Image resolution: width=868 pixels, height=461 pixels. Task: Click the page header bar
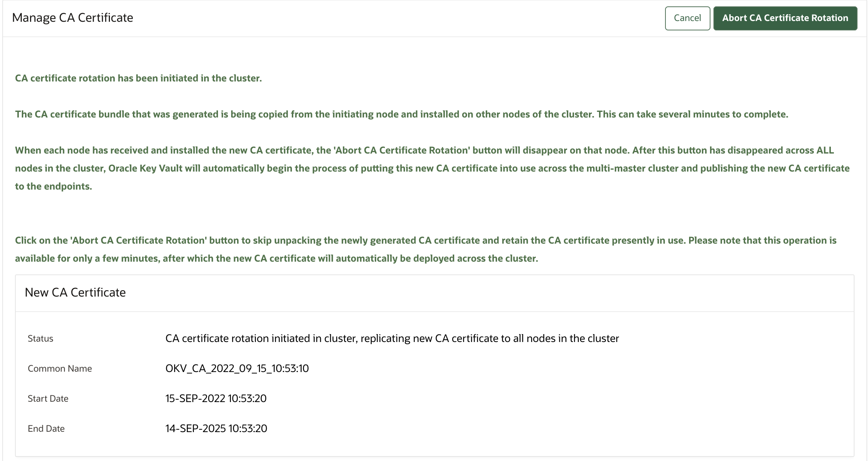[x=338, y=18]
